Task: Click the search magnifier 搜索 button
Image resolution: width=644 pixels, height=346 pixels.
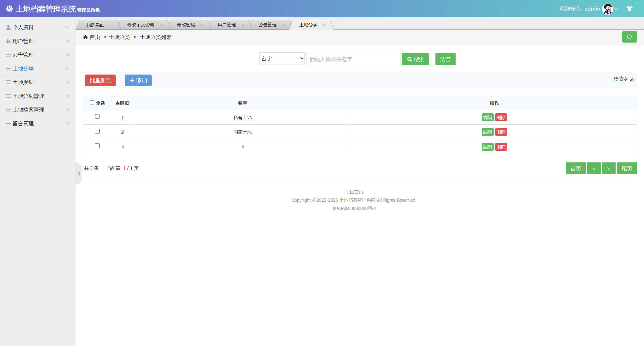Action: point(415,59)
